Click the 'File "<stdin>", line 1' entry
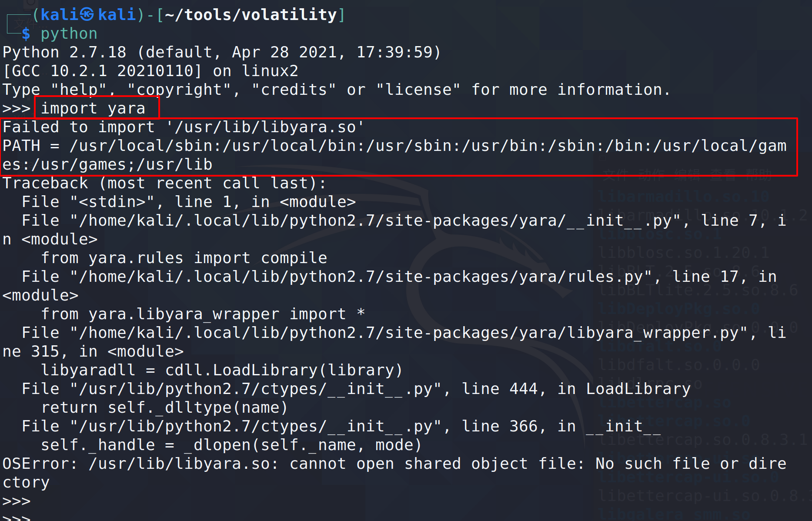This screenshot has width=812, height=521. click(x=189, y=202)
